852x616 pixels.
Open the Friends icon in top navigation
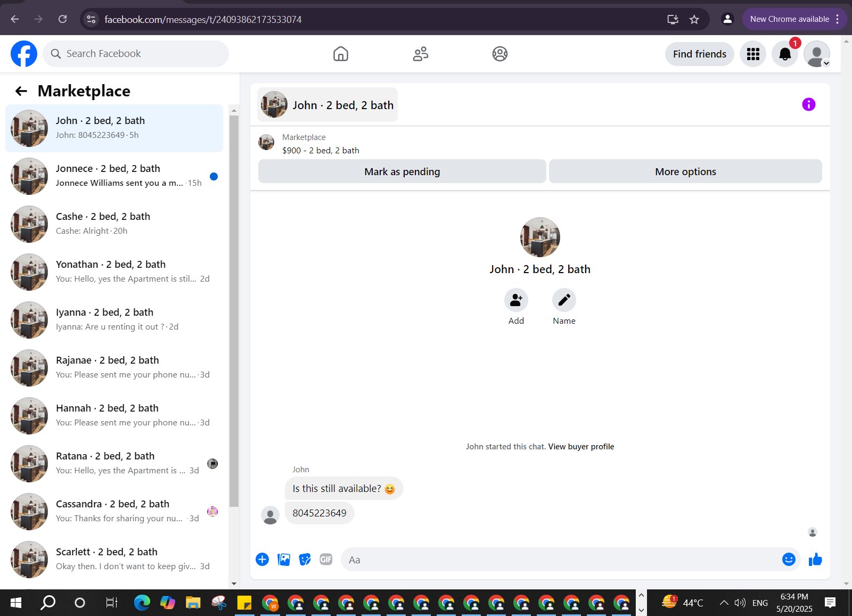(x=421, y=54)
